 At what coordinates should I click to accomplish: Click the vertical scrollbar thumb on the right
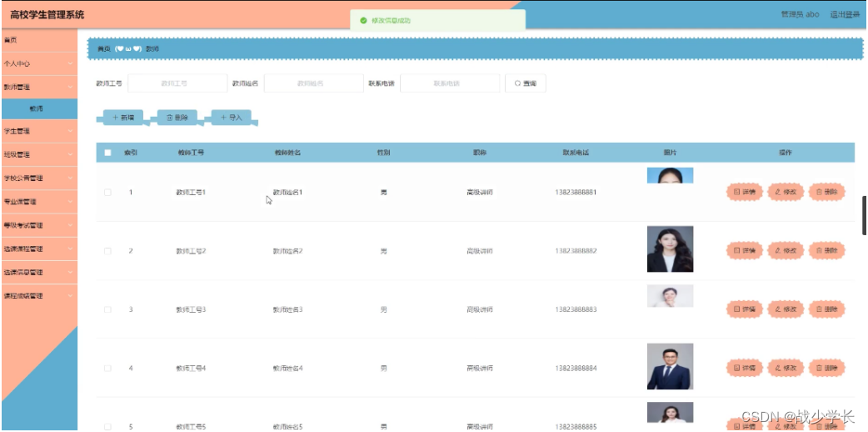coord(865,215)
